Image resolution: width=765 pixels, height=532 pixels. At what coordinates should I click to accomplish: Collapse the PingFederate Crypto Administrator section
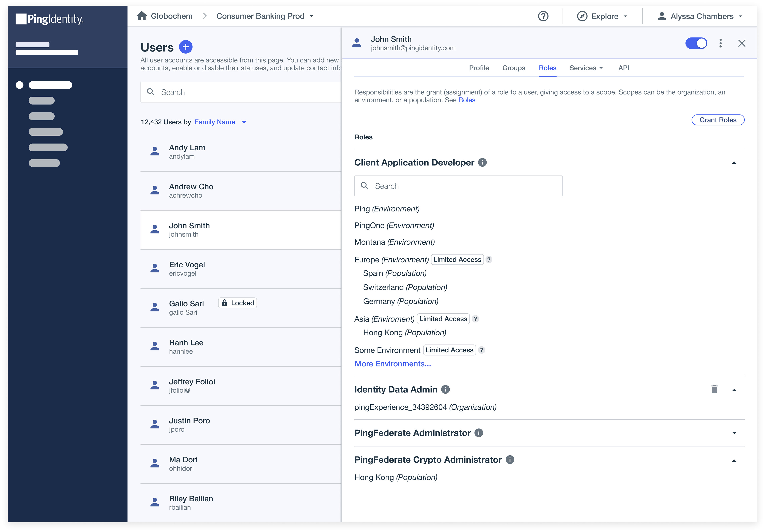click(x=734, y=461)
